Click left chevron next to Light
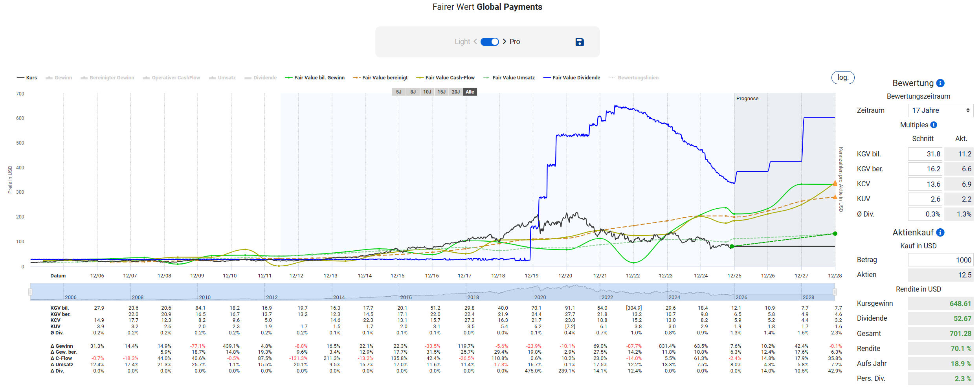The height and width of the screenshot is (391, 980). 475,42
